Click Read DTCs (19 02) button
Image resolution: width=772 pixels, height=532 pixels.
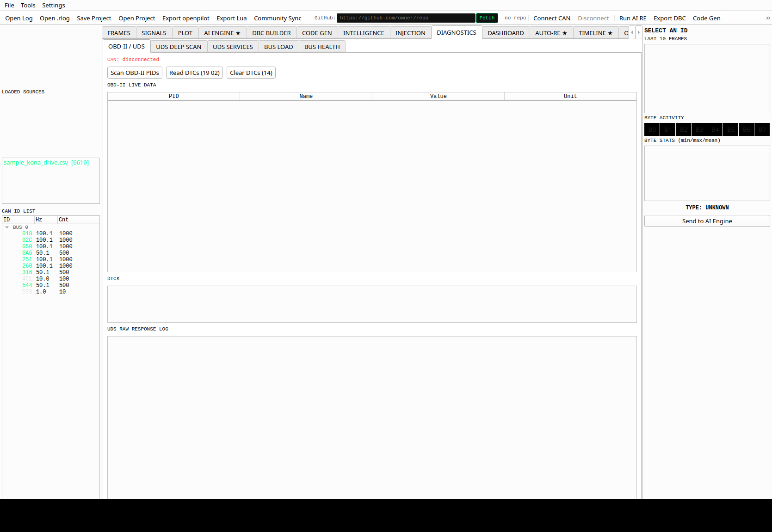point(194,73)
